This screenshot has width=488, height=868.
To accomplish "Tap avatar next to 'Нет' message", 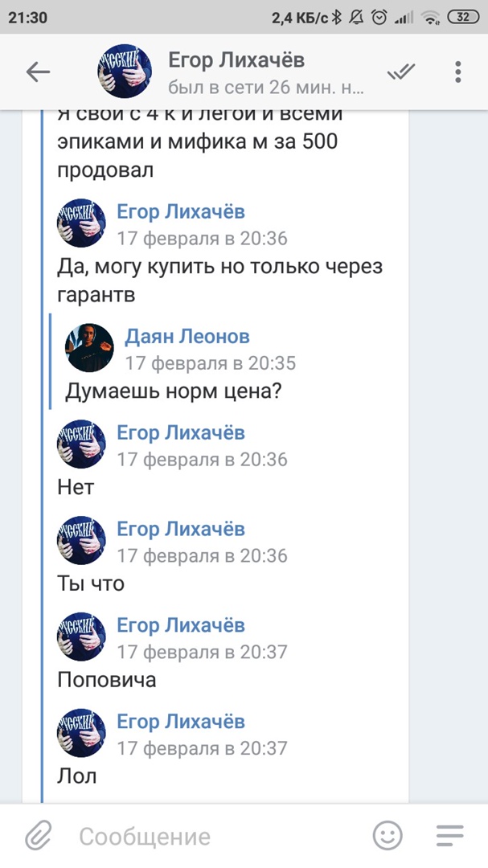I will coord(81,444).
